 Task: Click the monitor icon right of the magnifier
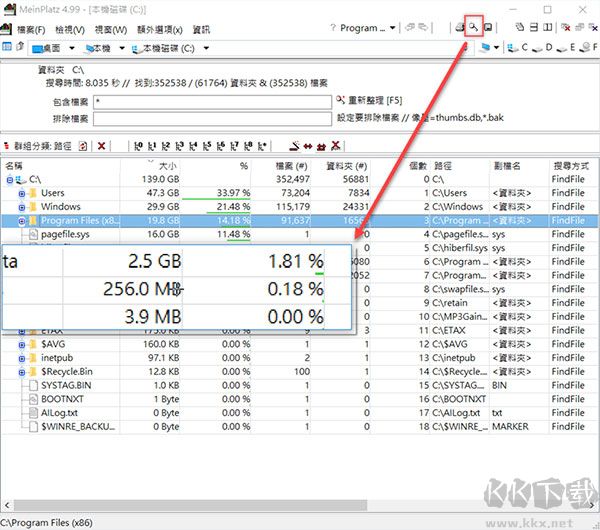[x=488, y=28]
